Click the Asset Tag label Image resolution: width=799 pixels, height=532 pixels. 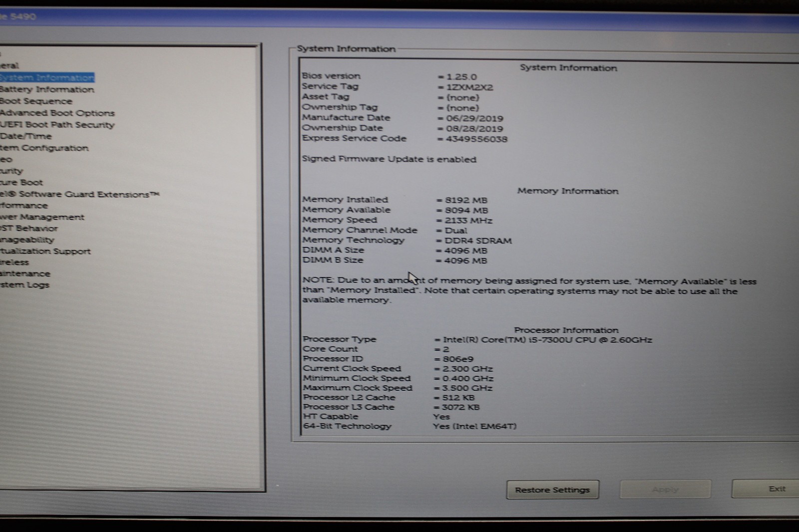click(x=326, y=97)
